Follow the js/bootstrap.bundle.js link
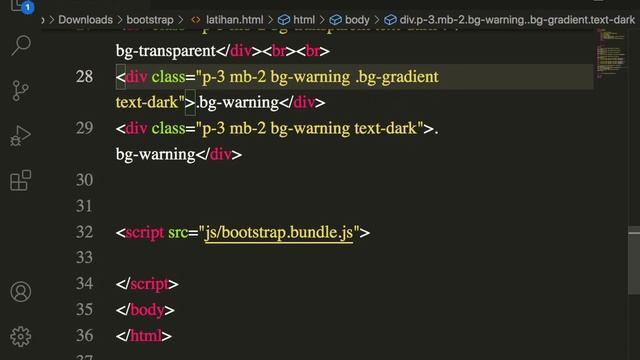 point(279,232)
